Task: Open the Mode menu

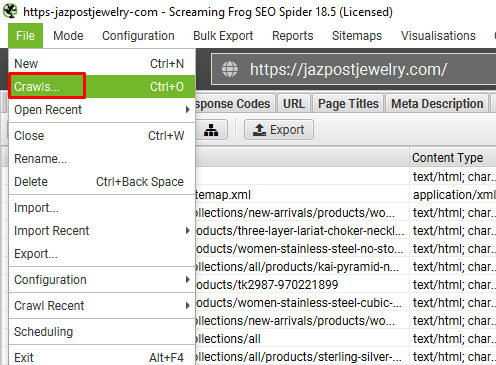Action: click(68, 36)
